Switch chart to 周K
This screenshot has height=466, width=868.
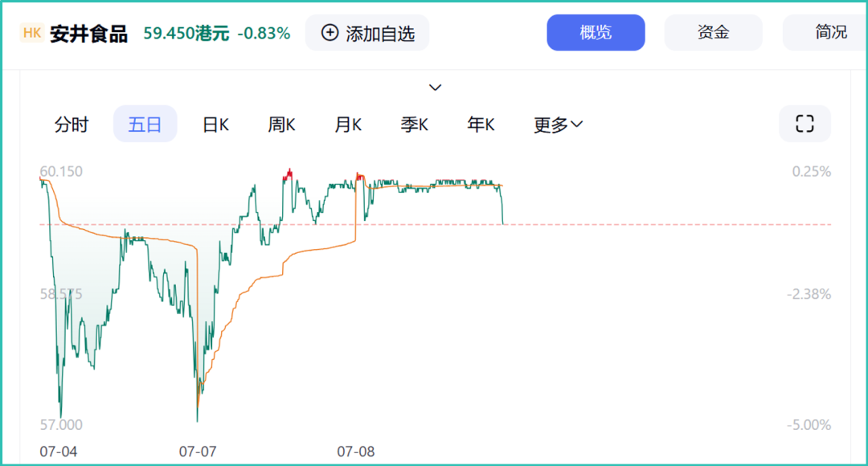pos(281,124)
